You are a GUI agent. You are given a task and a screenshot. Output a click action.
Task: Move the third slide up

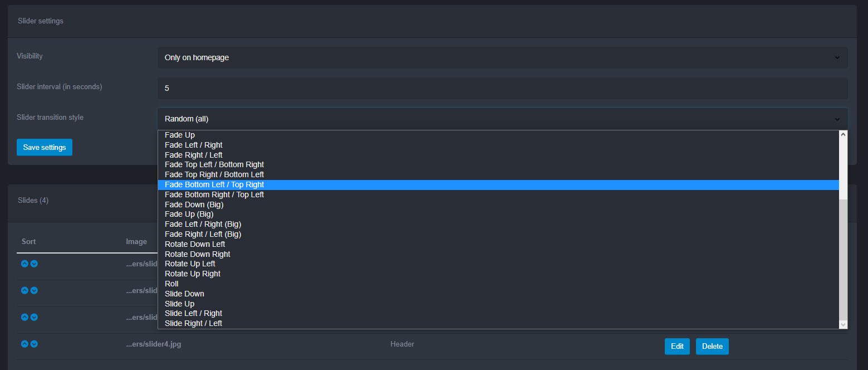(x=24, y=317)
